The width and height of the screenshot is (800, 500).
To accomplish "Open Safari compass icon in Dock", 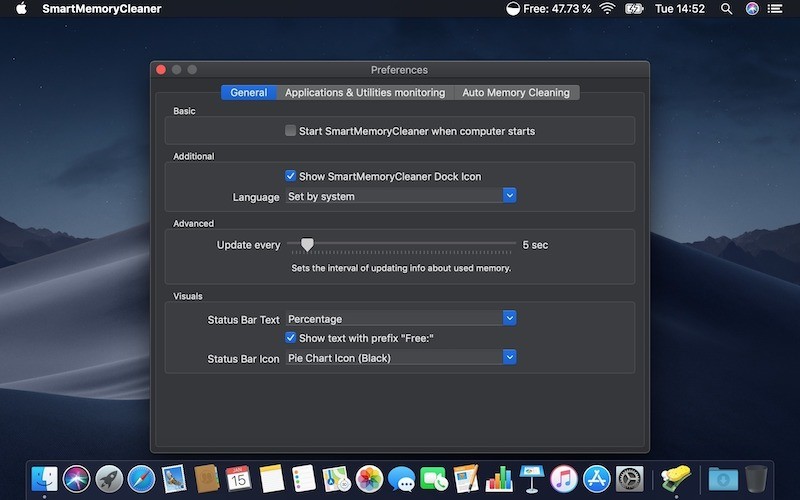I will [x=141, y=479].
